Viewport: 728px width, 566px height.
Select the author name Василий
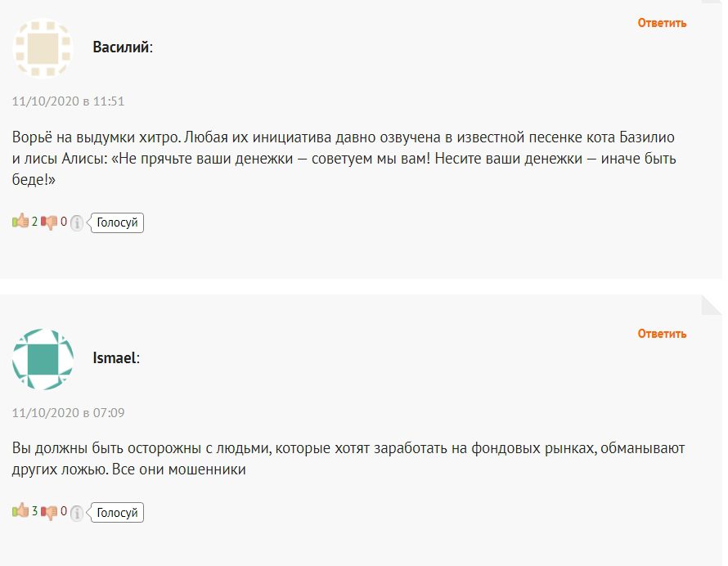pyautogui.click(x=121, y=47)
